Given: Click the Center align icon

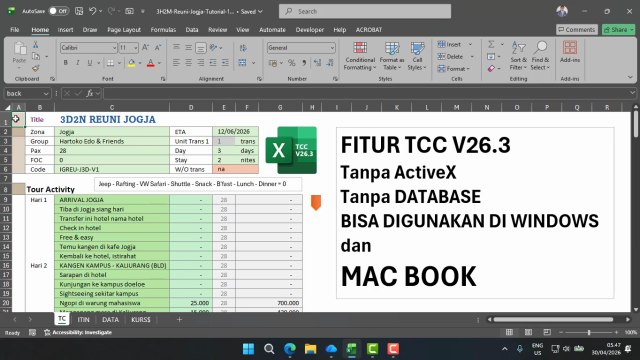Looking at the screenshot, I should click(x=188, y=63).
